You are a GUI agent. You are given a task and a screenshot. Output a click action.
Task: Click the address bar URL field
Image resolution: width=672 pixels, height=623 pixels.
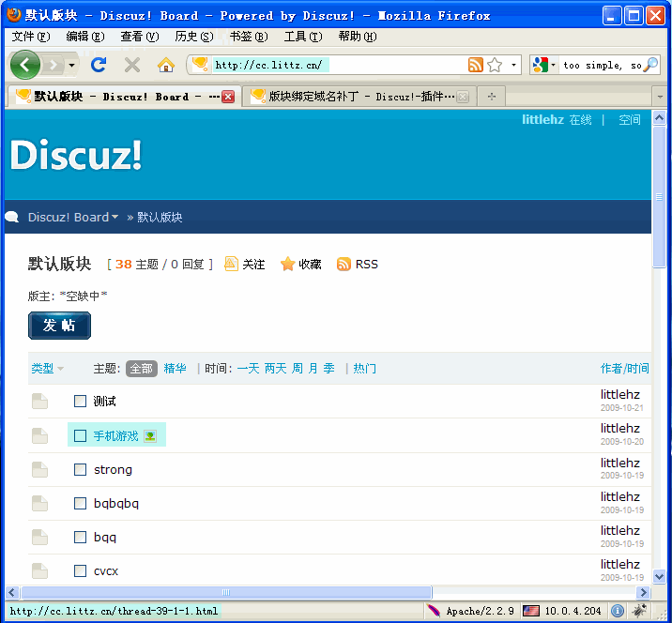pyautogui.click(x=339, y=65)
